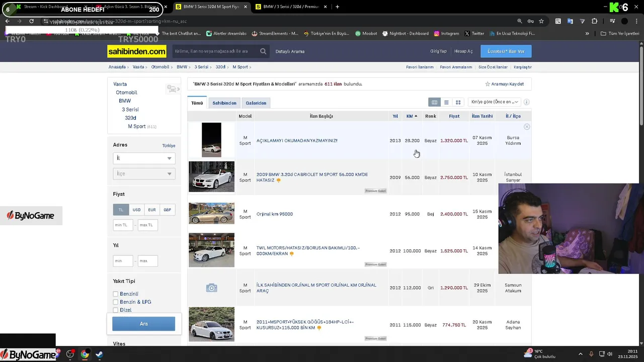The height and width of the screenshot is (362, 644).
Task: Open the Km'ye göre sort dropdown
Action: click(494, 102)
